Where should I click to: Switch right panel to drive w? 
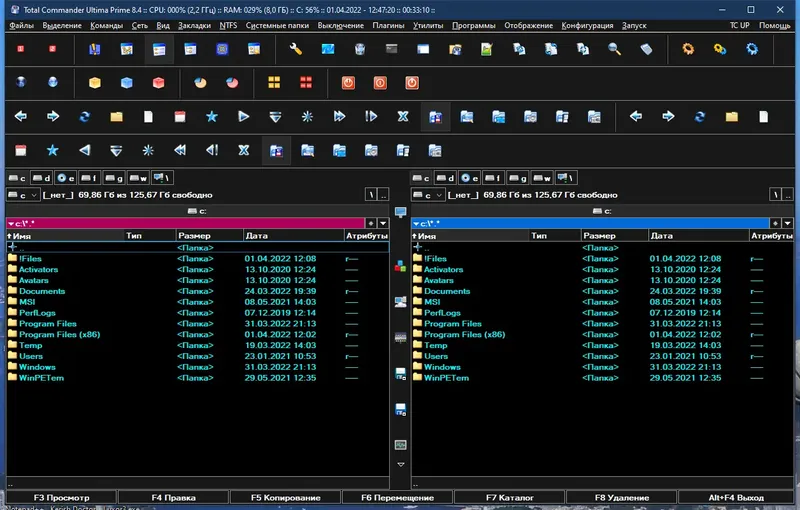click(x=542, y=178)
